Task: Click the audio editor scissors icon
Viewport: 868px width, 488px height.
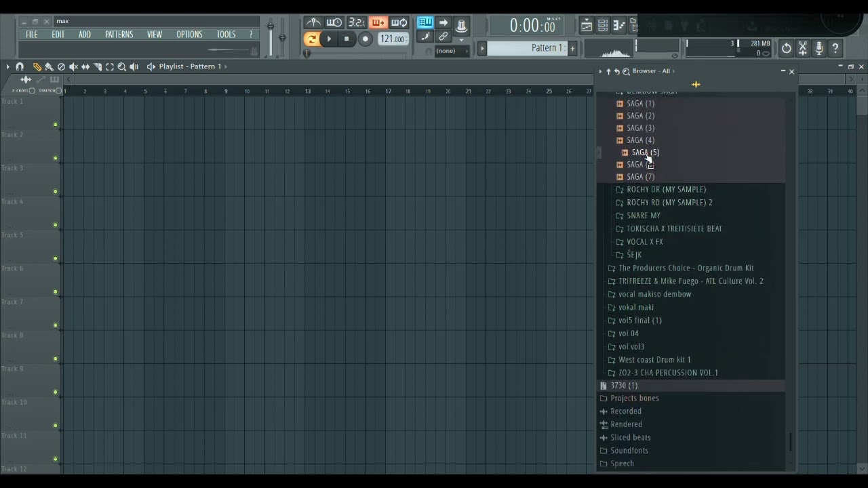Action: 803,48
